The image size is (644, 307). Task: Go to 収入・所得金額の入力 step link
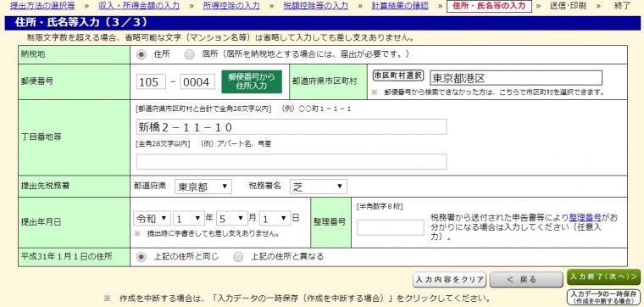139,6
